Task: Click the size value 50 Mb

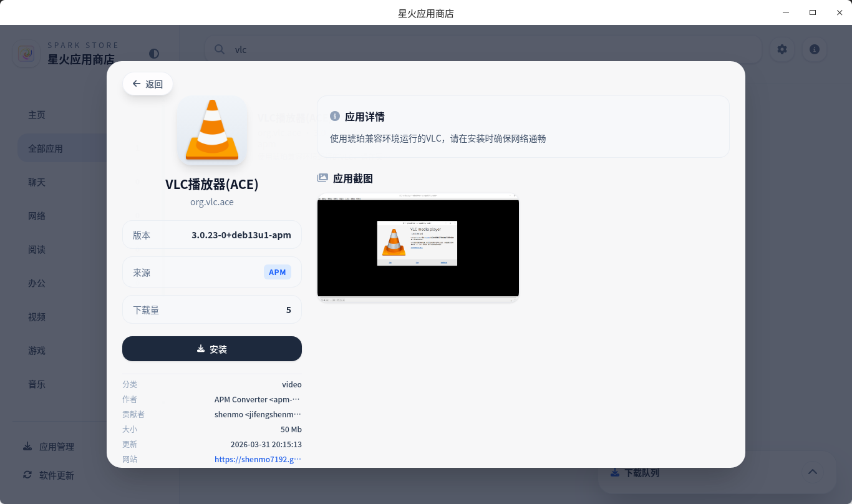Action: pos(291,429)
